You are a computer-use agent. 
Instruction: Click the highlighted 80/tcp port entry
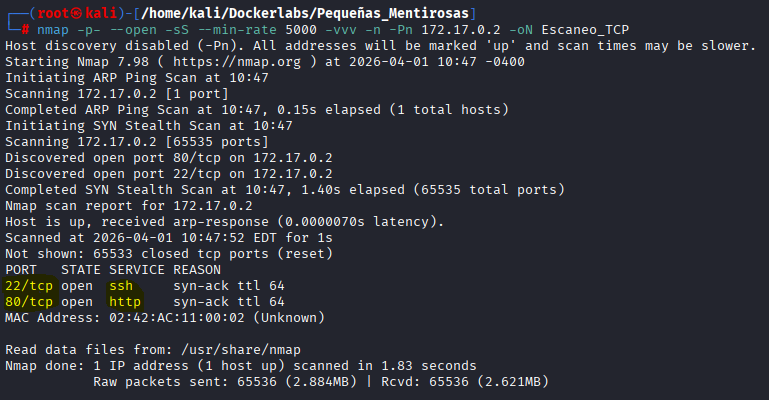click(28, 301)
